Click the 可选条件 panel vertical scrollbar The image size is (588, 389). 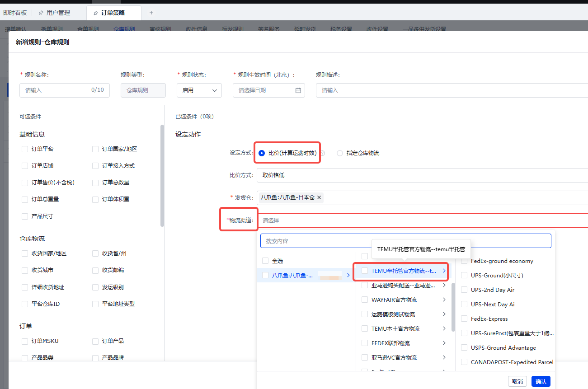click(x=162, y=175)
